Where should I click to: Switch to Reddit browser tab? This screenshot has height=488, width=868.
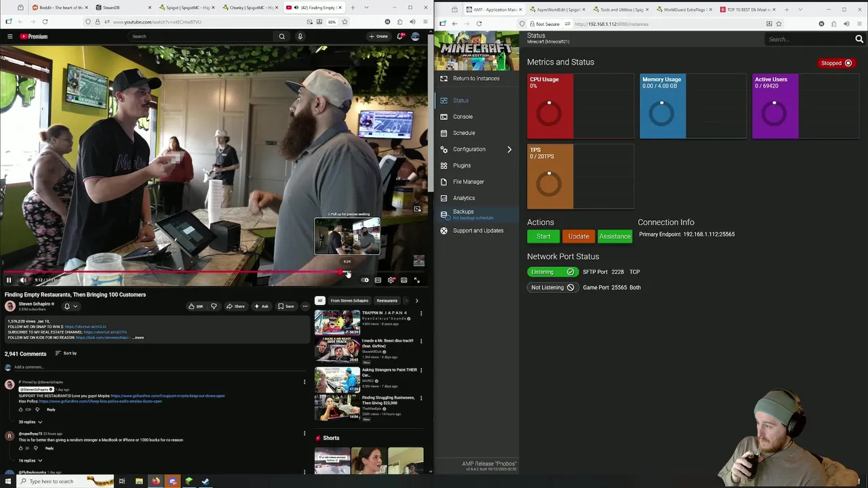pyautogui.click(x=60, y=7)
